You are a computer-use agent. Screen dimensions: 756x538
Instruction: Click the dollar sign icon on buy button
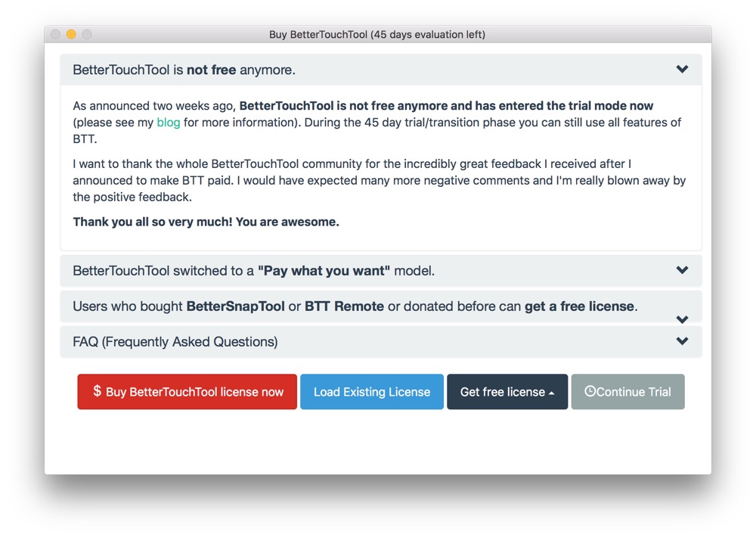tap(98, 391)
